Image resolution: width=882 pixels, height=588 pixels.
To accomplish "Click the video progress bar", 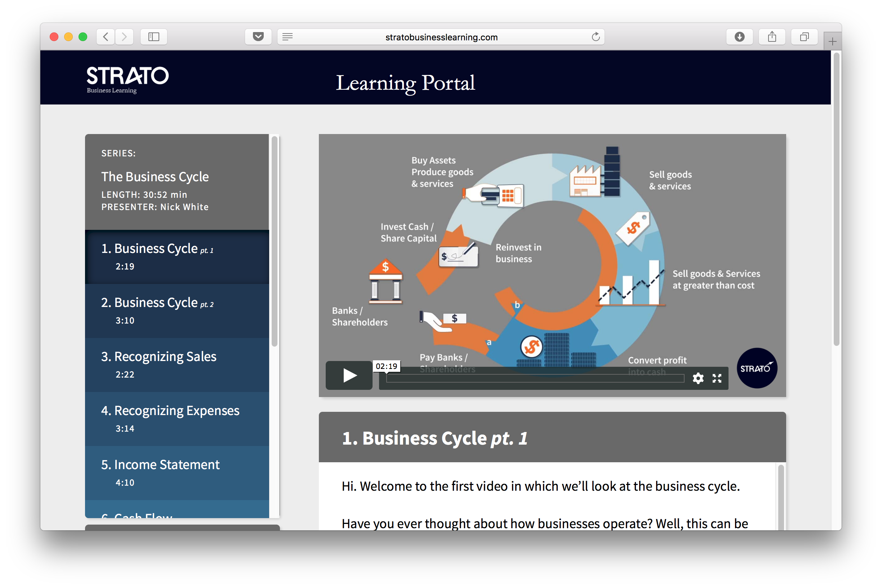I will click(x=535, y=378).
